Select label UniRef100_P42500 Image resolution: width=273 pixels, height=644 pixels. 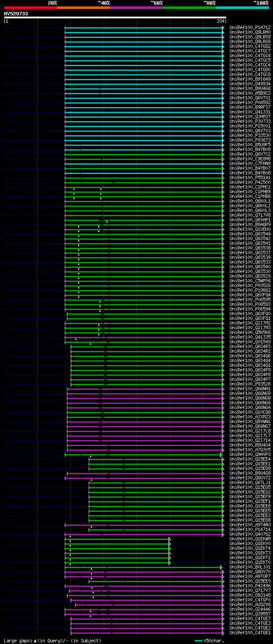[250, 182]
